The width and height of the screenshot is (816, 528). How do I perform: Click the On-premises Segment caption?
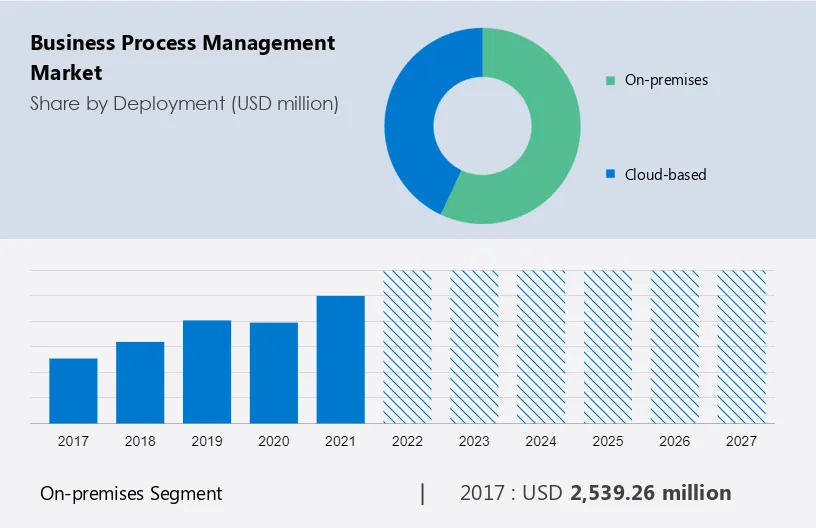[x=131, y=494]
